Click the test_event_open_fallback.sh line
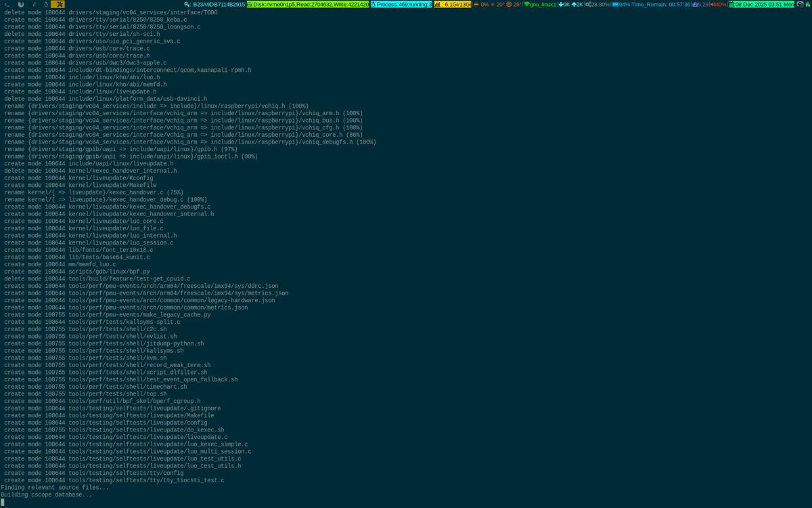The image size is (812, 508). [120, 379]
